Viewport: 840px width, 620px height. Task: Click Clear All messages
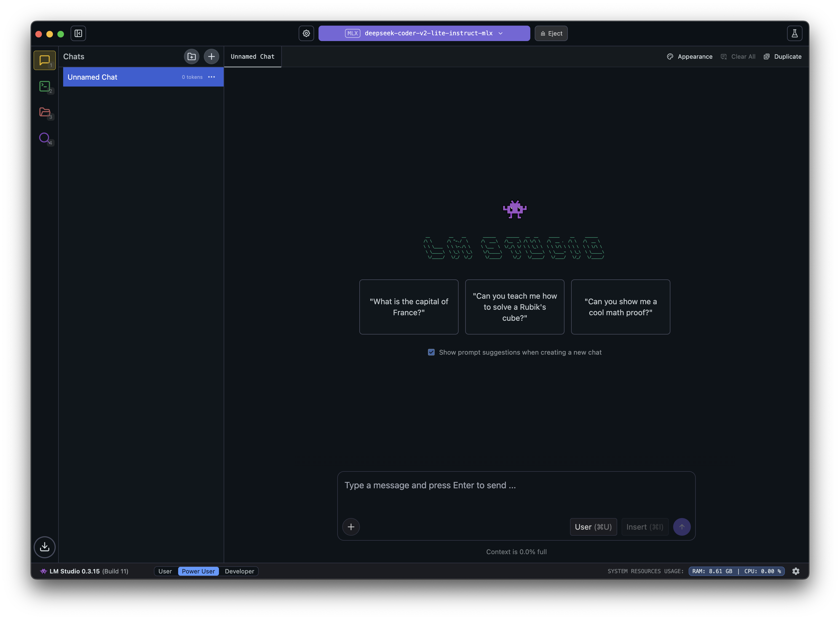[738, 57]
